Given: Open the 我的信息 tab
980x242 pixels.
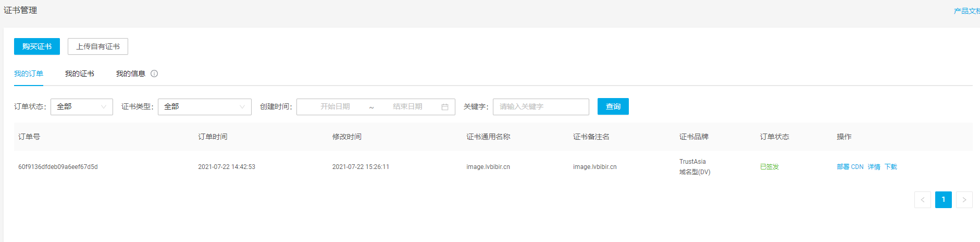Looking at the screenshot, I should click(130, 74).
